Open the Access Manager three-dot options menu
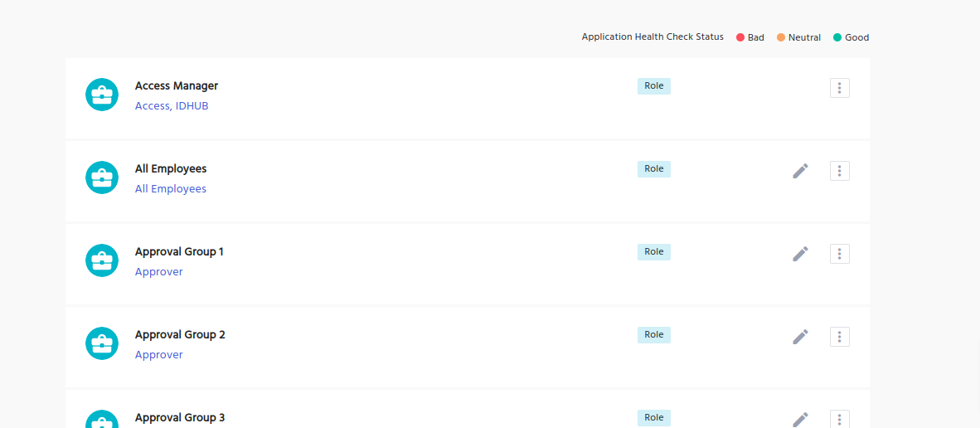980x428 pixels. click(839, 88)
